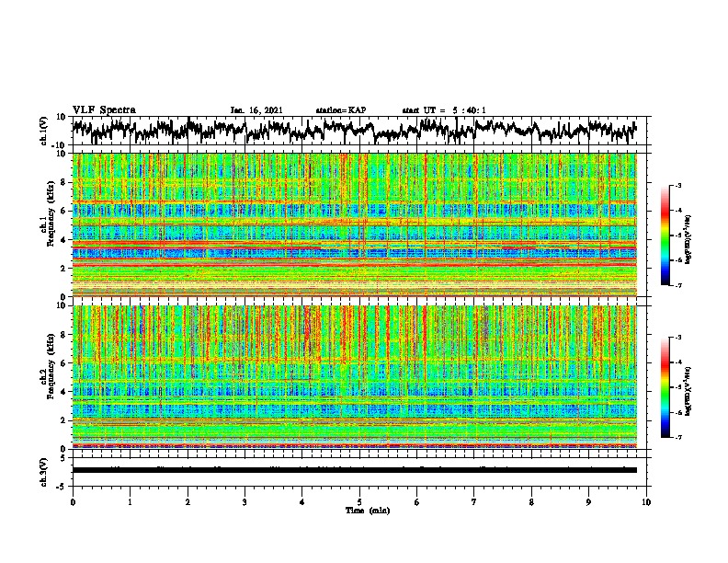The width and height of the screenshot is (728, 563).
Task: Click the ch.1 color scale log(PSD) label
Action: (688, 239)
